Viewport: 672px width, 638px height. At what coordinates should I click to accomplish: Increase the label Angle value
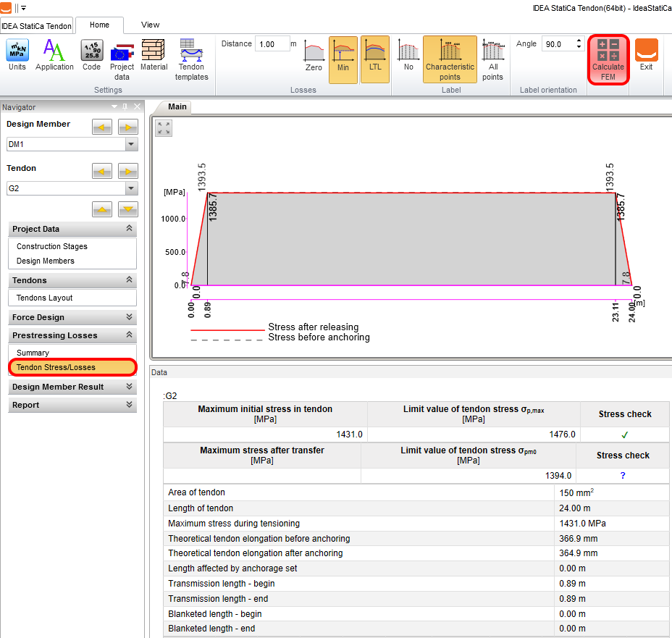click(579, 41)
